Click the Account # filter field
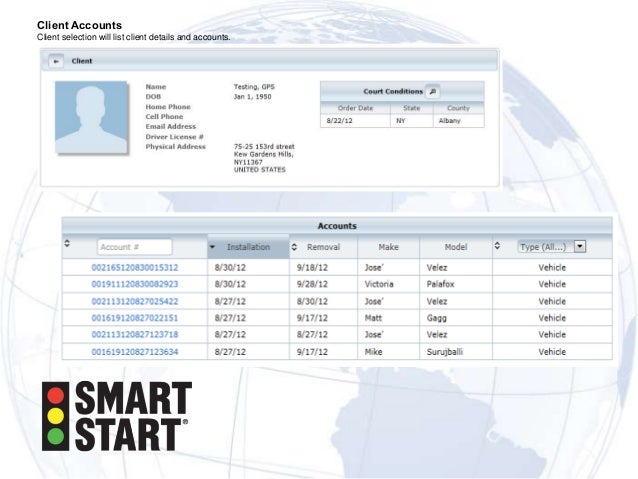 [135, 247]
